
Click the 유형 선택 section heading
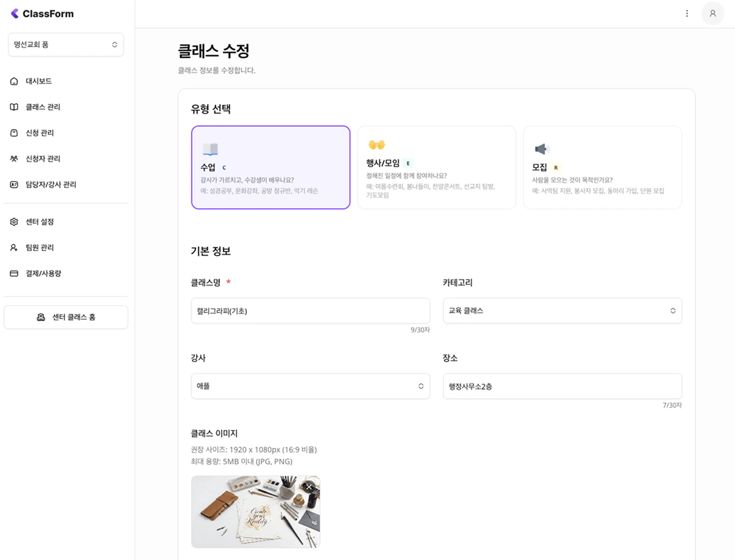click(211, 110)
